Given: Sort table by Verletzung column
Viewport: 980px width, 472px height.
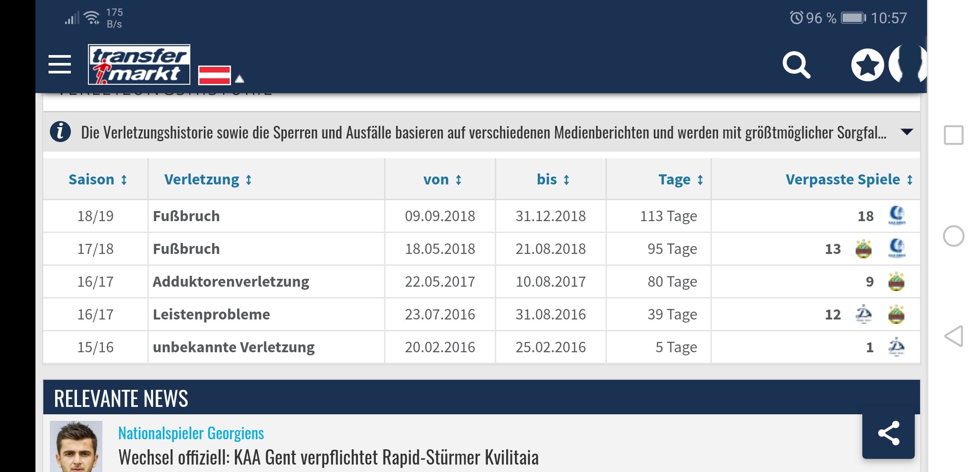Looking at the screenshot, I should point(208,180).
